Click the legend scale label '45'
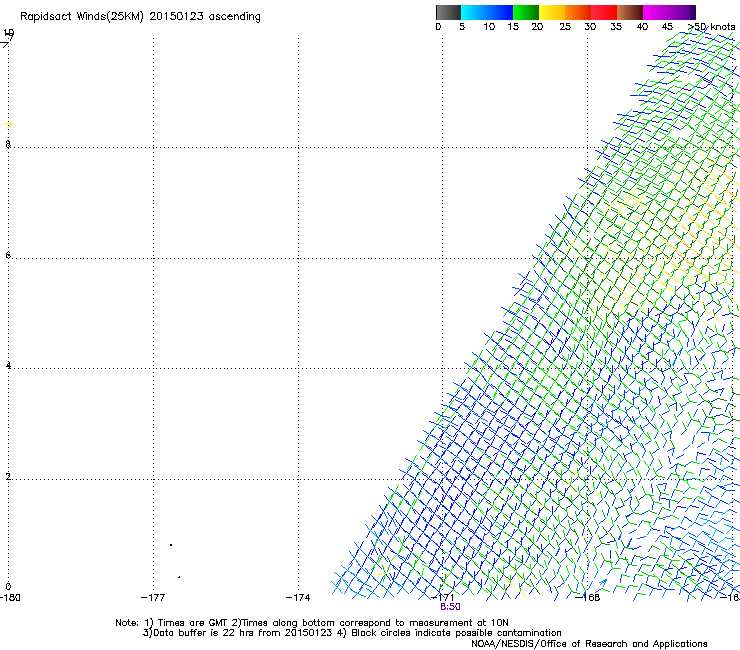Screen dimensions: 740x650 click(667, 27)
